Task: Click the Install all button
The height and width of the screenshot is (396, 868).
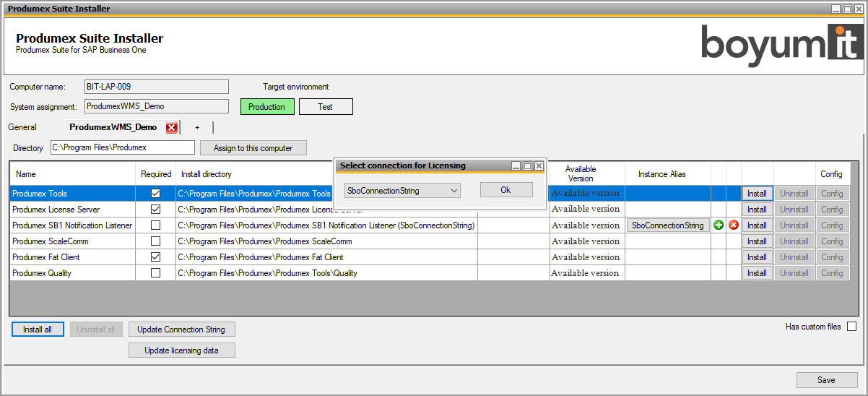Action: (38, 330)
